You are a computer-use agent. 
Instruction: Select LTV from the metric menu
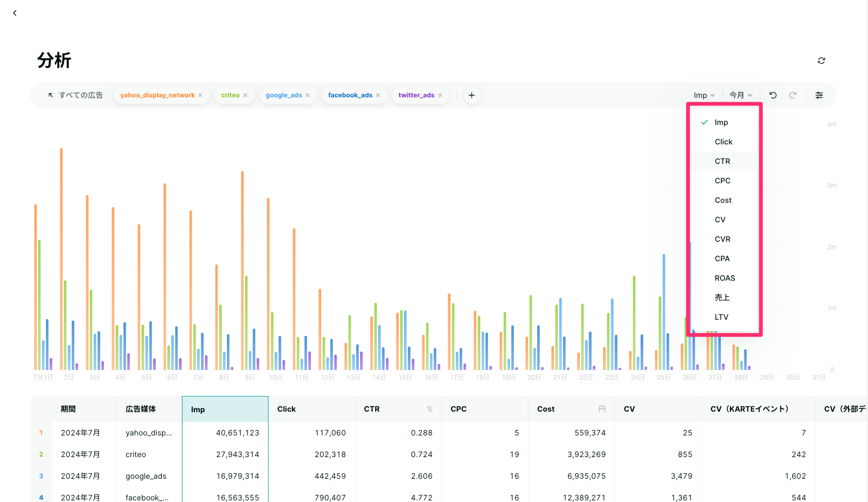click(x=725, y=317)
